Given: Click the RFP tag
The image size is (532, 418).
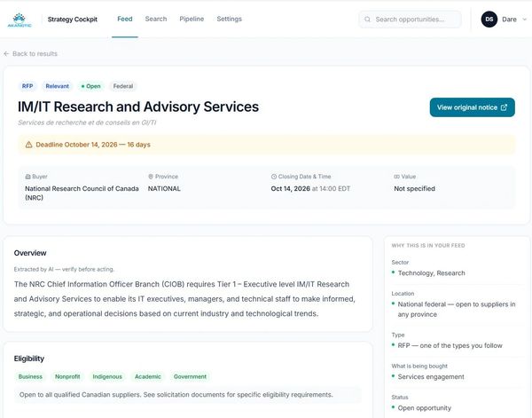Looking at the screenshot, I should [27, 86].
